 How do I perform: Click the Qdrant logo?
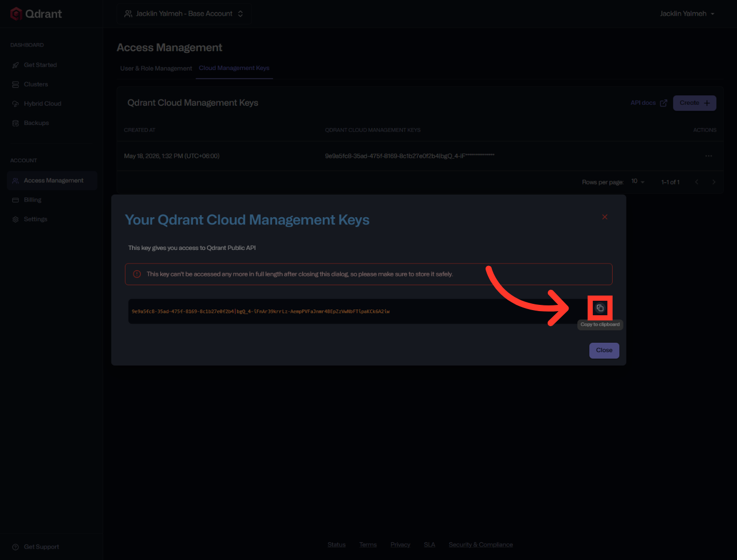point(36,14)
